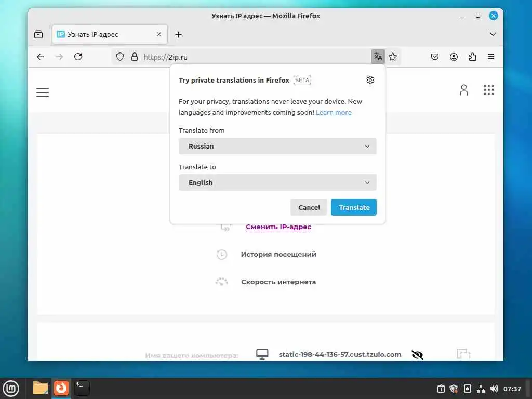Click the translate page icon in address bar
Screen dimensions: 532x399
378,57
